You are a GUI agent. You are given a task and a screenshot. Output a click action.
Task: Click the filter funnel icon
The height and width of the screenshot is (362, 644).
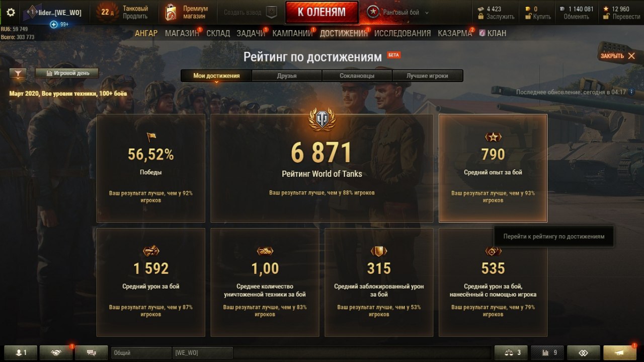pyautogui.click(x=18, y=74)
